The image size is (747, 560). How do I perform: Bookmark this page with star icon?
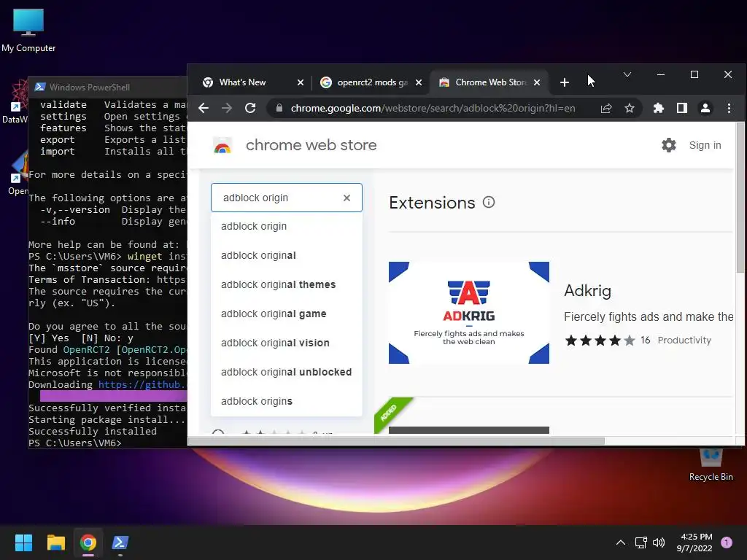pyautogui.click(x=630, y=108)
